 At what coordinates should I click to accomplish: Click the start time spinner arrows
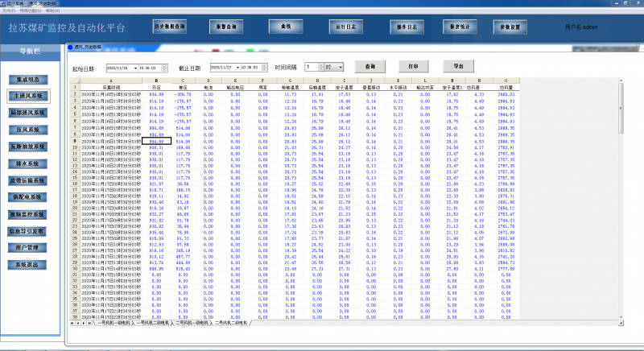coord(164,68)
